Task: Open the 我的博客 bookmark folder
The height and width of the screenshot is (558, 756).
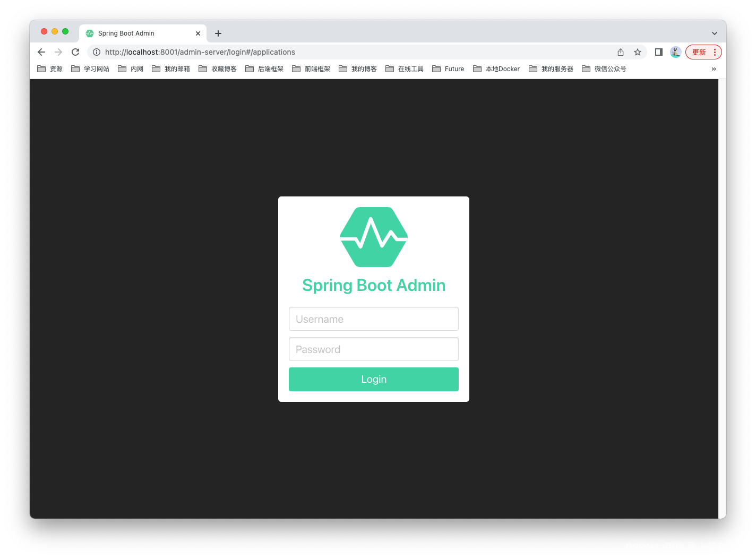Action: 358,69
